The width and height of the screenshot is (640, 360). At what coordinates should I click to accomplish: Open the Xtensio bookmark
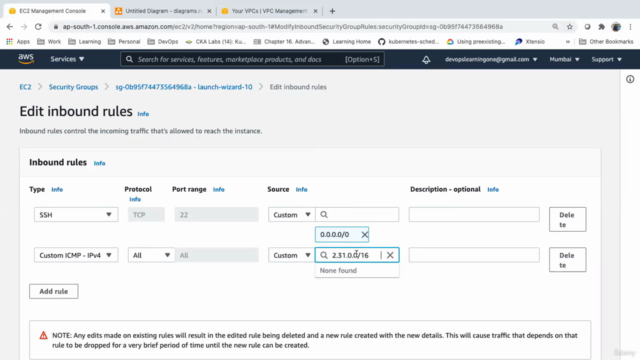pos(530,42)
